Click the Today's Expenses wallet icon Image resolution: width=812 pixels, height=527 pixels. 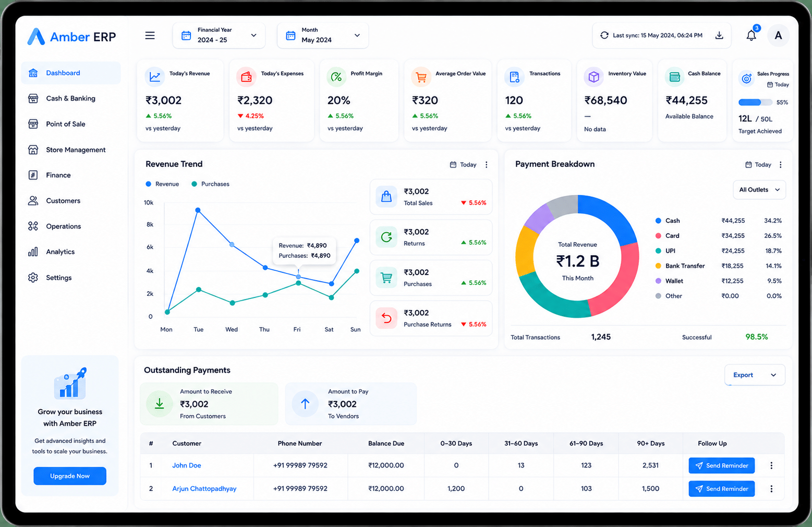246,77
